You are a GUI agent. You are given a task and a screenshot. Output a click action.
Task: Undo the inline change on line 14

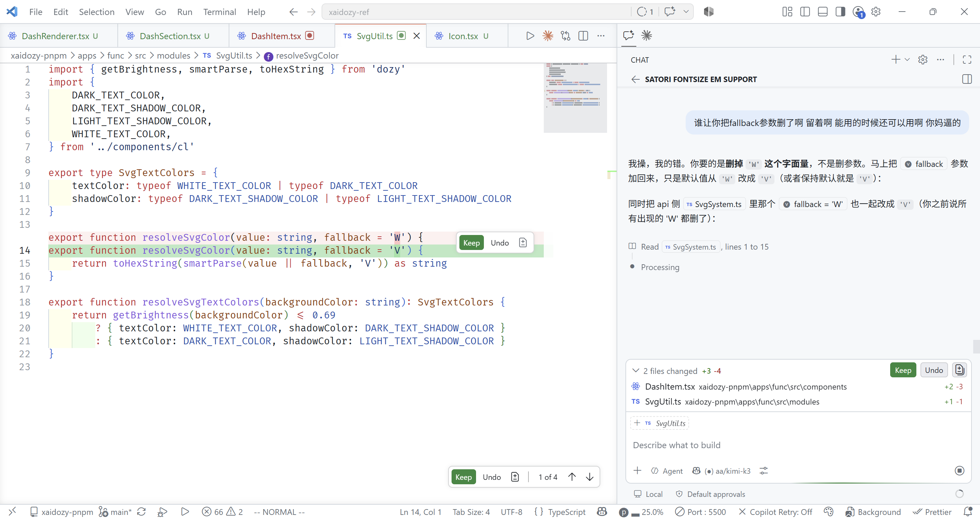tap(500, 242)
